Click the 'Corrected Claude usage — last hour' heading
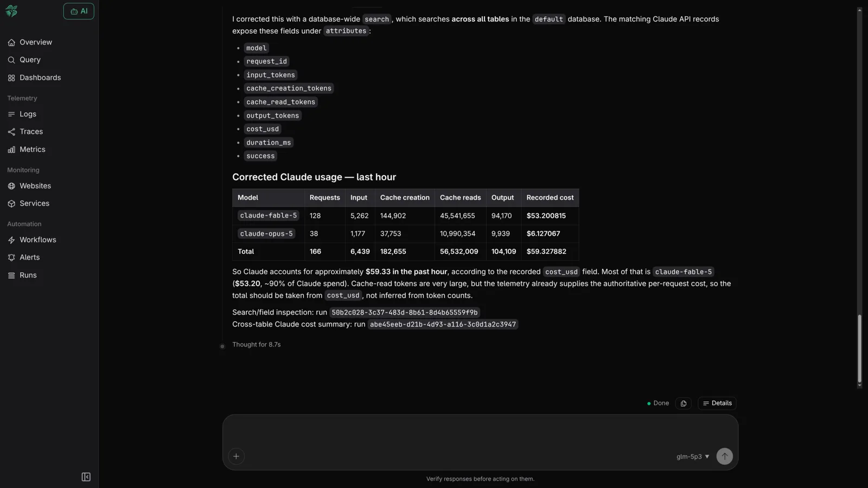Image resolution: width=868 pixels, height=488 pixels. click(x=314, y=177)
